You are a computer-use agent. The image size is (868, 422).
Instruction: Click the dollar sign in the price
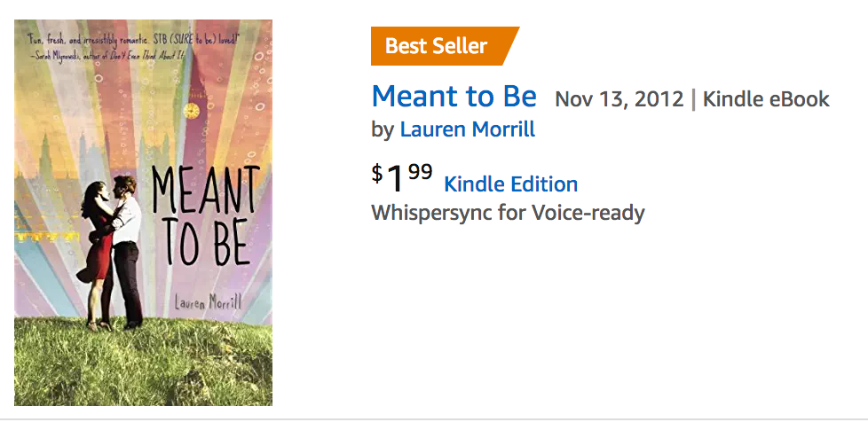tap(377, 171)
